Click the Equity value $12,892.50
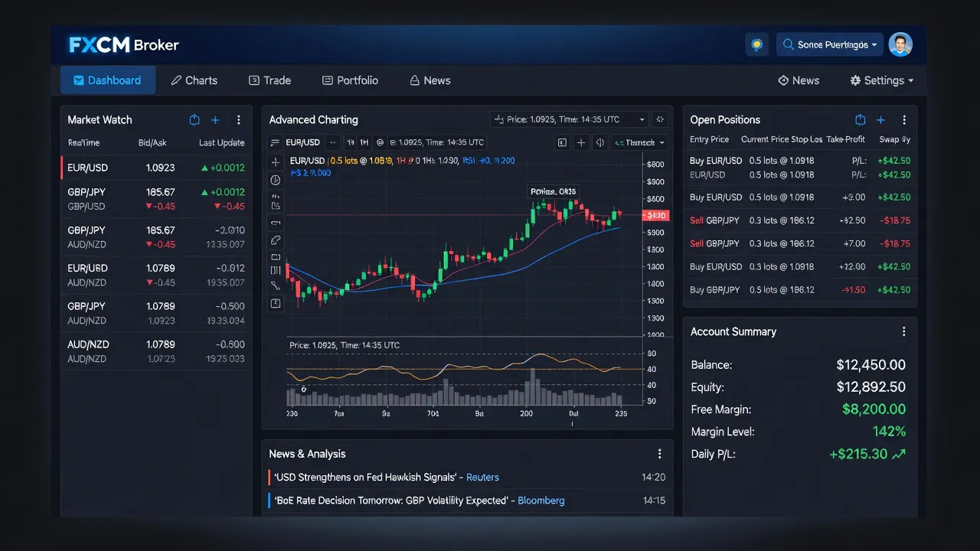This screenshot has width=980, height=551. [x=871, y=387]
